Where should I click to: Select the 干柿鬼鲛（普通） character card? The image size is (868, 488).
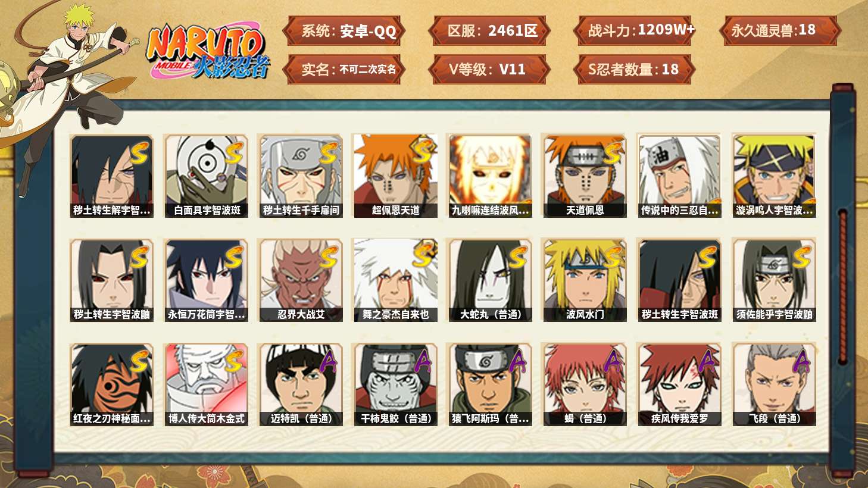395,384
